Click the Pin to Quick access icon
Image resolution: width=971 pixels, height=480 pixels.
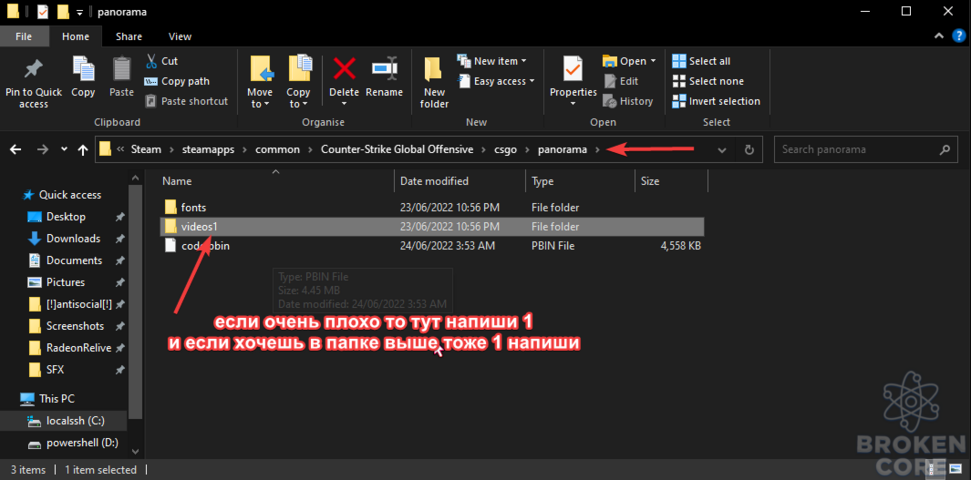(33, 69)
